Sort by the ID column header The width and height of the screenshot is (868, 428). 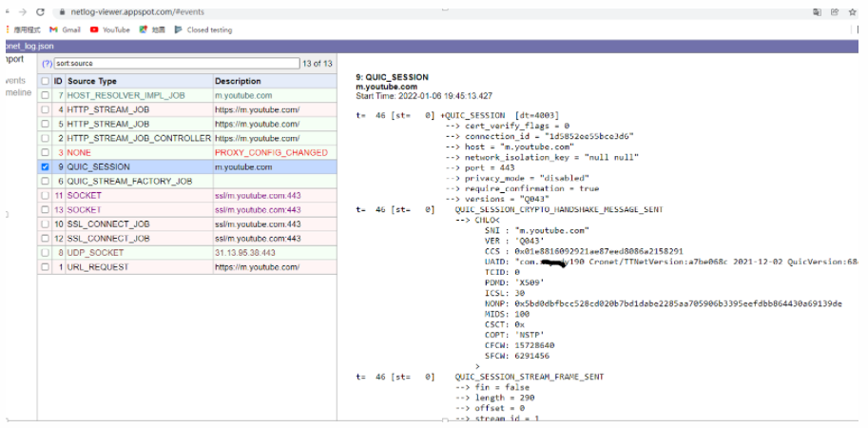[x=58, y=82]
